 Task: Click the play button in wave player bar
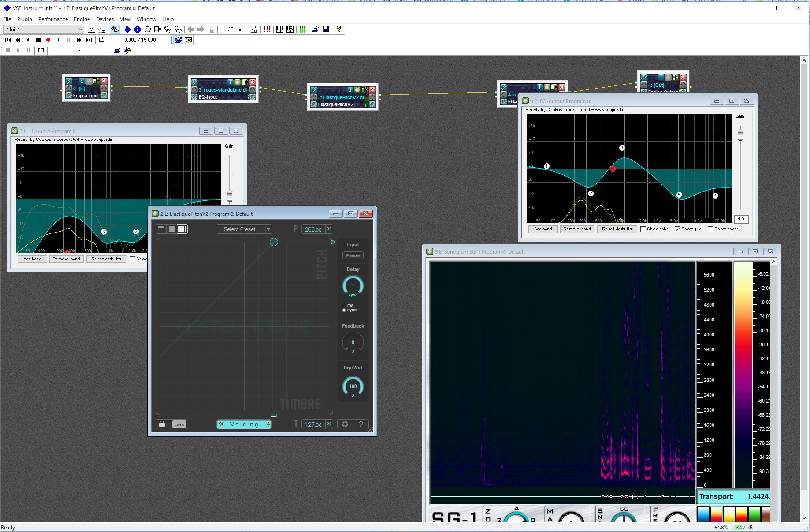(x=59, y=40)
